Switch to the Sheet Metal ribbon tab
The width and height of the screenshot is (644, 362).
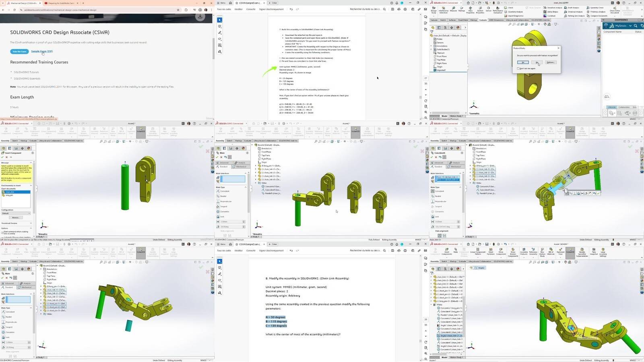463,20
